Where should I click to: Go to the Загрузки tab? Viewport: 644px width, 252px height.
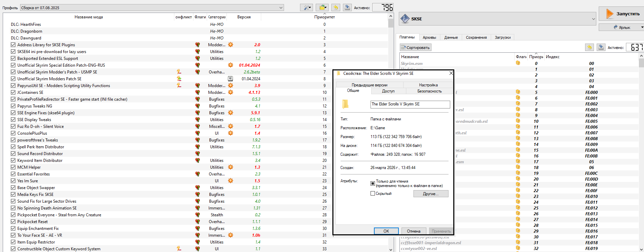(503, 37)
